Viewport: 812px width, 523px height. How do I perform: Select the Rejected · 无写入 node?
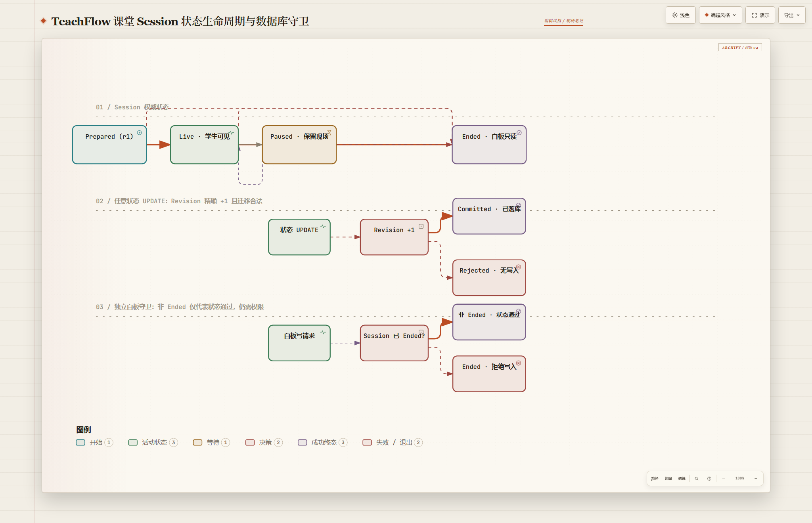coord(489,278)
